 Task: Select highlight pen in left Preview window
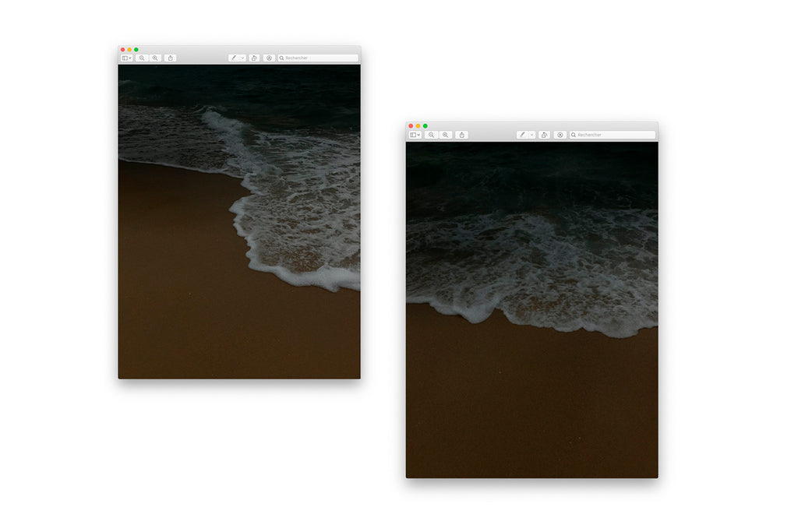234,58
